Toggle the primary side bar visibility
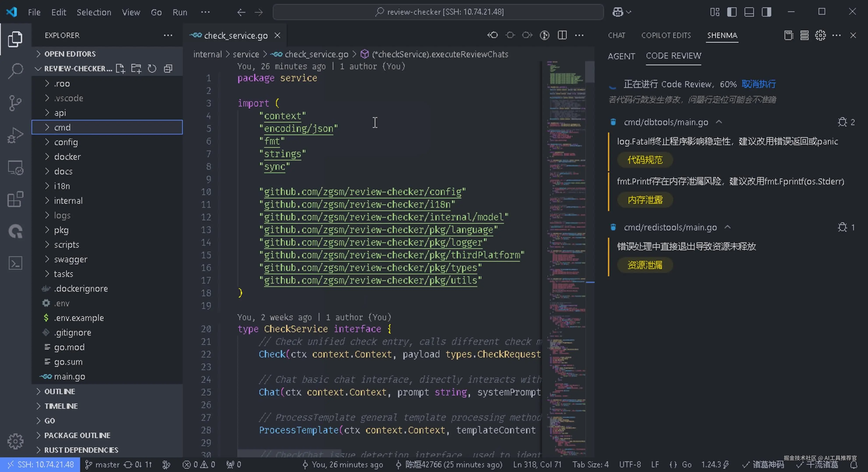This screenshot has height=472, width=868. [x=731, y=12]
